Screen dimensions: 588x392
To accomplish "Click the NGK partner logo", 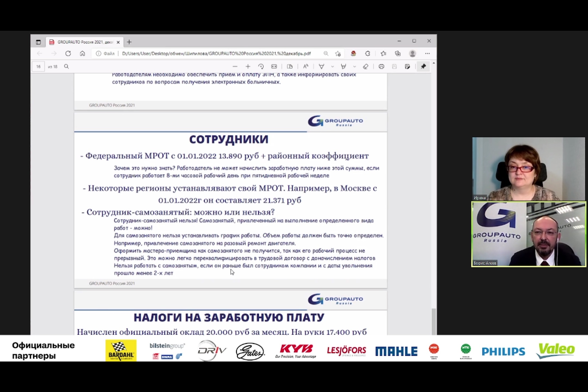I will pos(434,351).
